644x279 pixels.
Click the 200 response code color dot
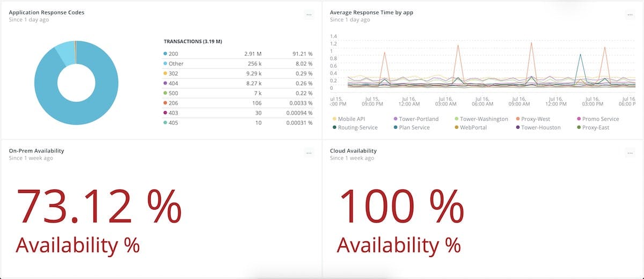[165, 54]
